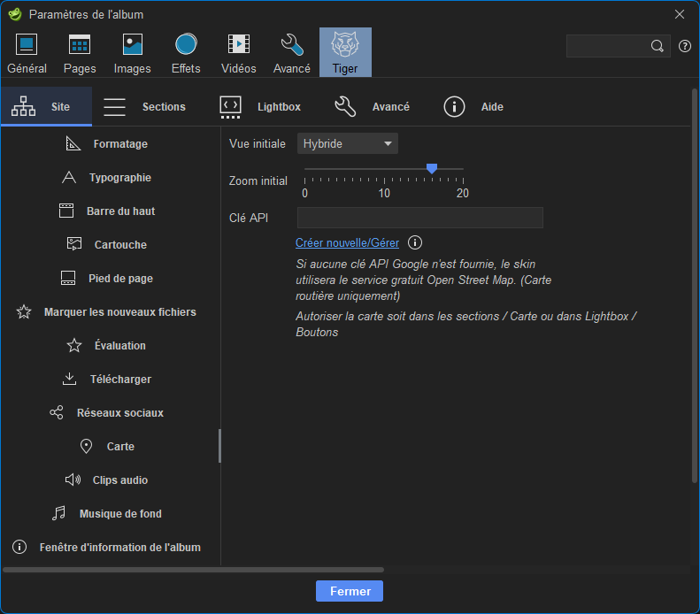Image resolution: width=700 pixels, height=614 pixels.
Task: Select Réseaux sociaux in the sidebar
Action: [x=119, y=413]
